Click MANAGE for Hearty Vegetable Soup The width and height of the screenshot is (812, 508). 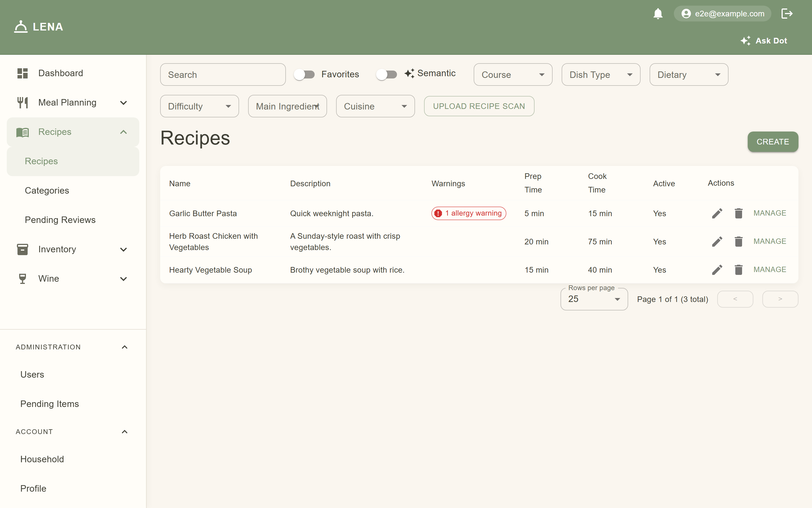pyautogui.click(x=770, y=270)
